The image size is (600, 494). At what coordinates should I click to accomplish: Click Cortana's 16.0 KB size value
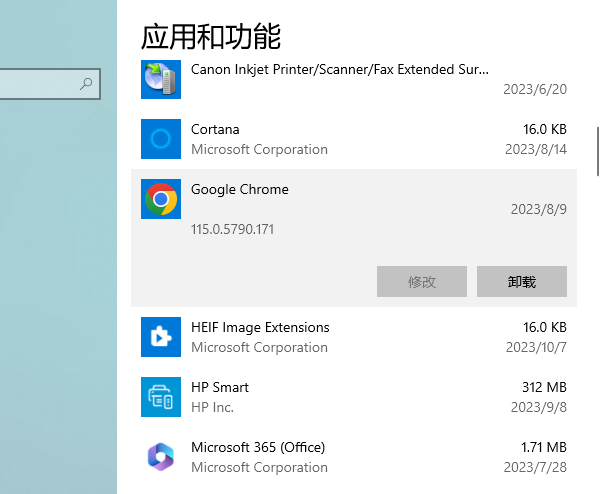tap(545, 129)
